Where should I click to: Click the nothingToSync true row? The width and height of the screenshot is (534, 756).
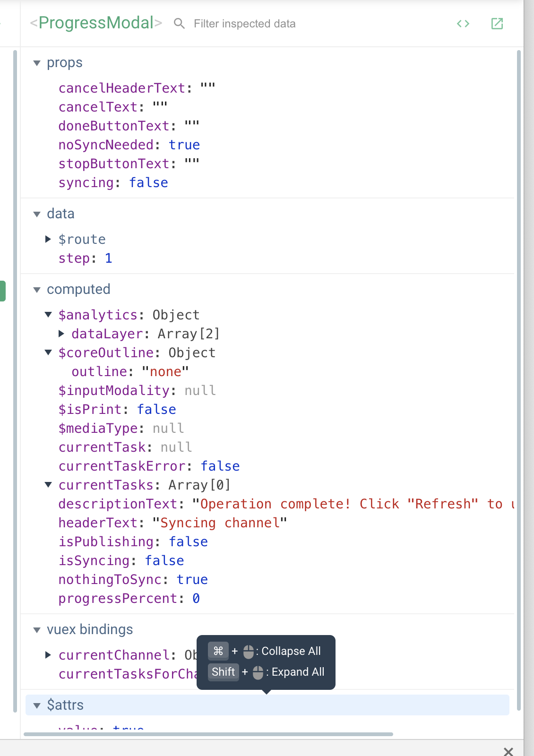click(x=133, y=579)
